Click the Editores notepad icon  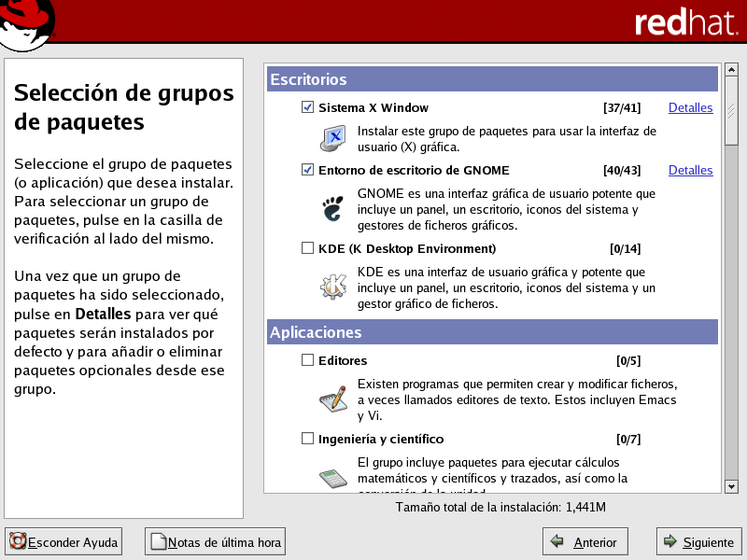pos(333,399)
